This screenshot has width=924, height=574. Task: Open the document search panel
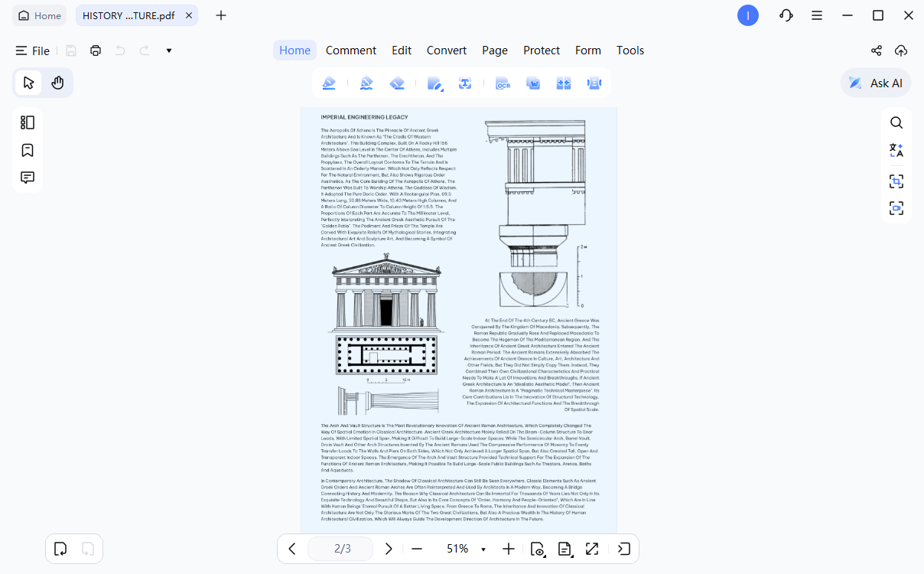click(x=896, y=122)
